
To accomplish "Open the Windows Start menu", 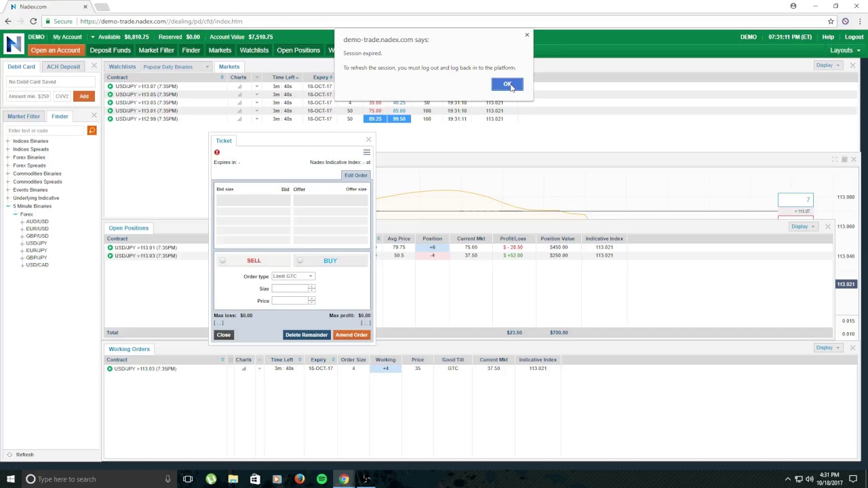I will click(10, 479).
